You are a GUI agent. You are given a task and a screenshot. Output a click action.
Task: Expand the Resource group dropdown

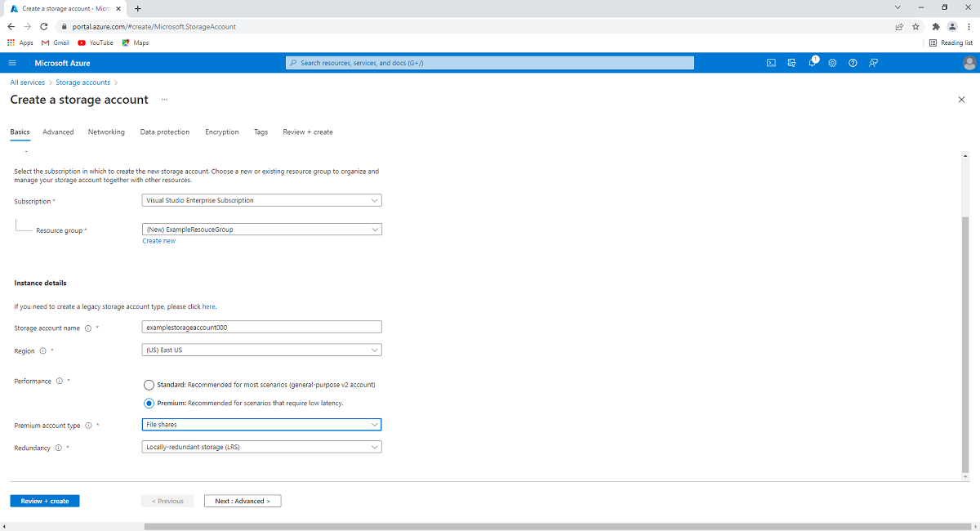pyautogui.click(x=262, y=230)
